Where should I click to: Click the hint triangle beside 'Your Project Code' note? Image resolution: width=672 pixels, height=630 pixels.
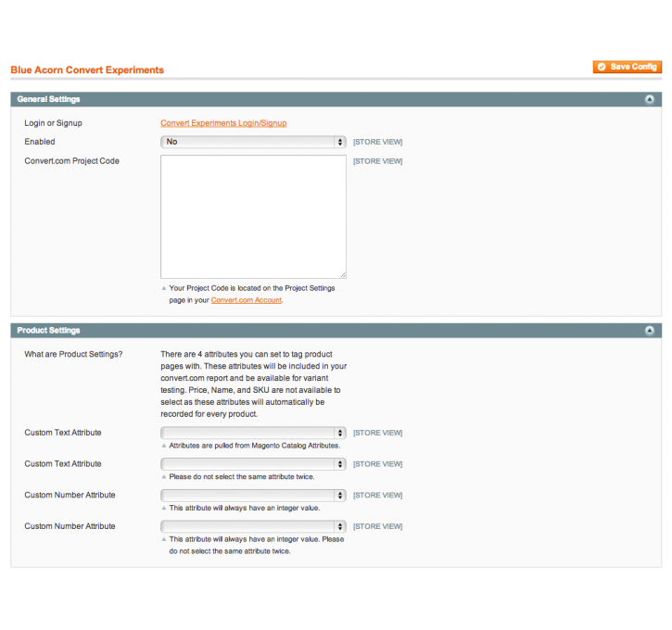pos(164,288)
